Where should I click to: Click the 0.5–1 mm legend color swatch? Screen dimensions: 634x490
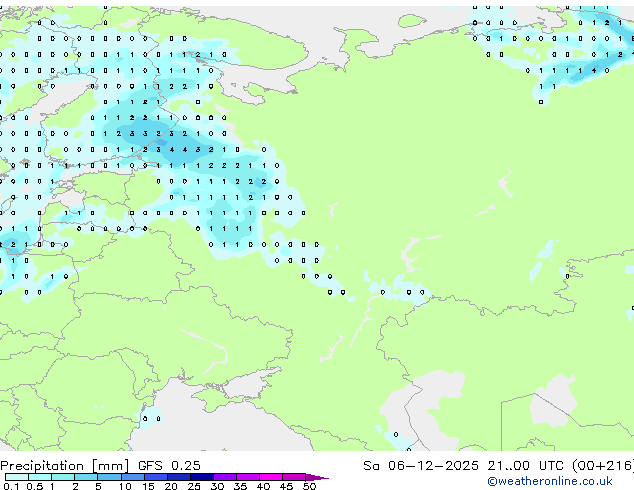(x=40, y=477)
